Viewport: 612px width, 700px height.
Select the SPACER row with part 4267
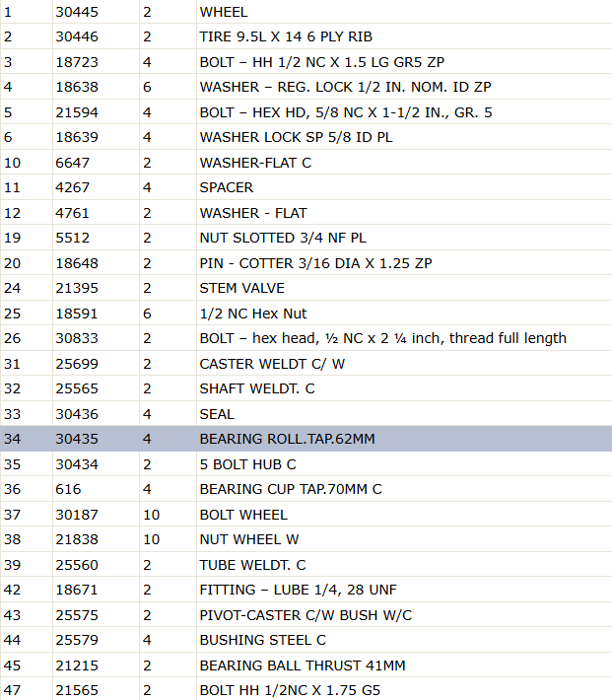click(x=306, y=187)
